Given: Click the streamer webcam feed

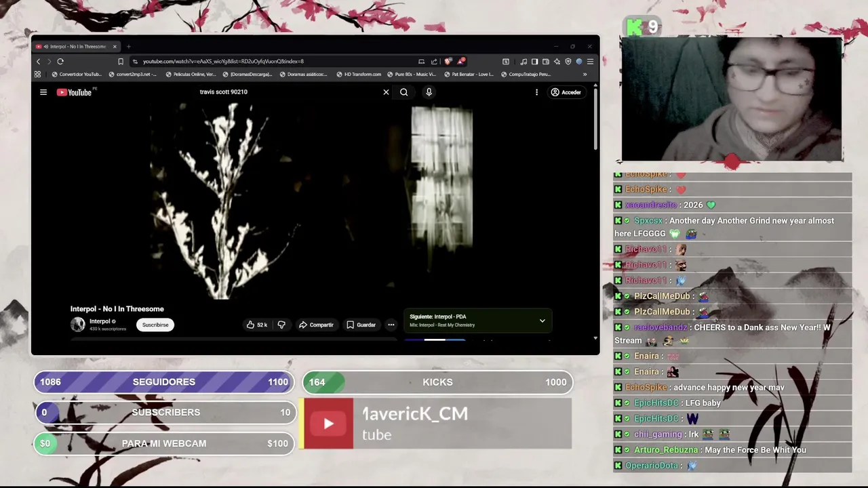Looking at the screenshot, I should (732, 99).
